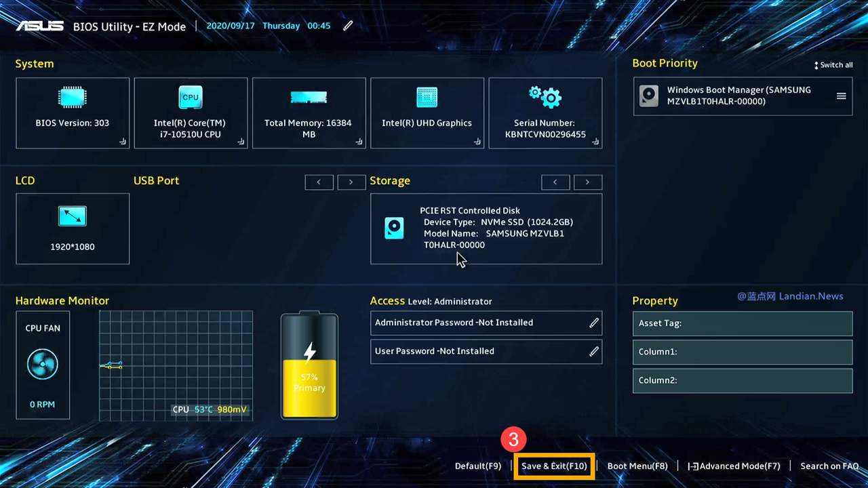Click the 57% Primary battery label

coord(309,382)
